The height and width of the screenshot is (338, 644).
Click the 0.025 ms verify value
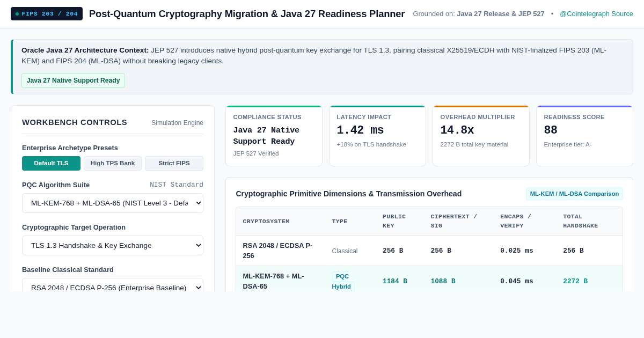coord(517,251)
